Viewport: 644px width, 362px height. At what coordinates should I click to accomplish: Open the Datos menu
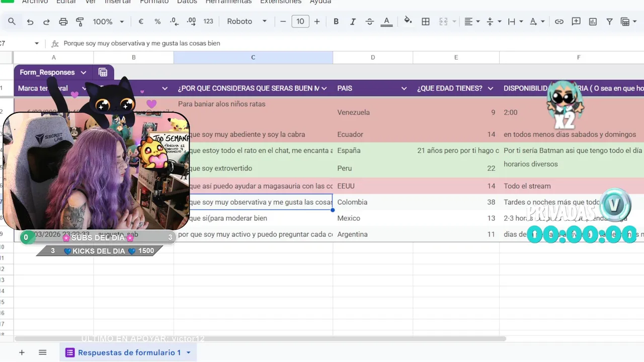187,2
